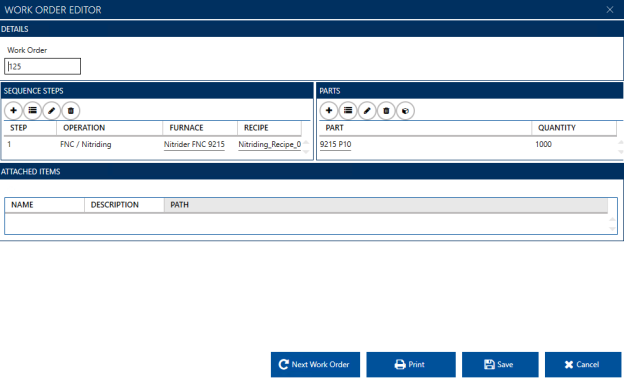Select the quantity value 1000

543,144
